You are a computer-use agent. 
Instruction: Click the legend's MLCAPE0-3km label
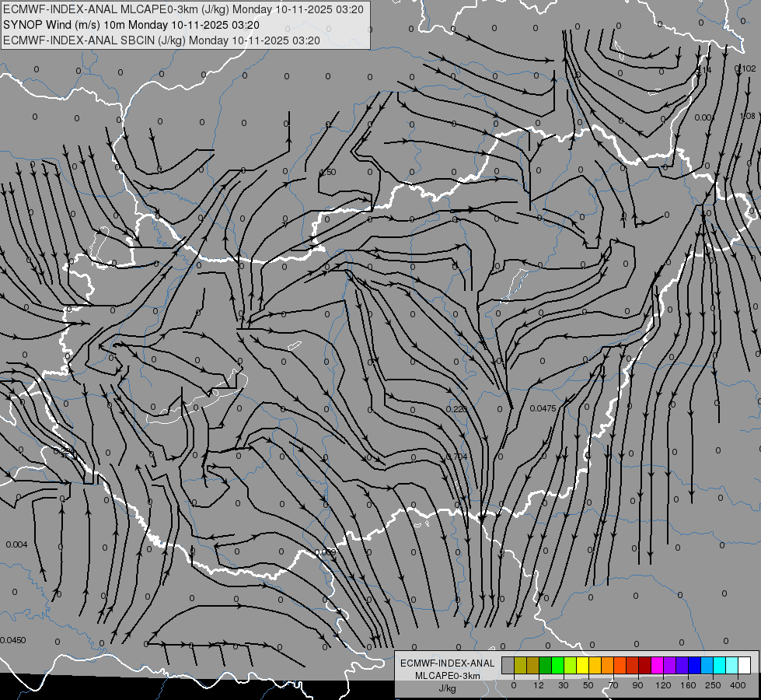(447, 676)
